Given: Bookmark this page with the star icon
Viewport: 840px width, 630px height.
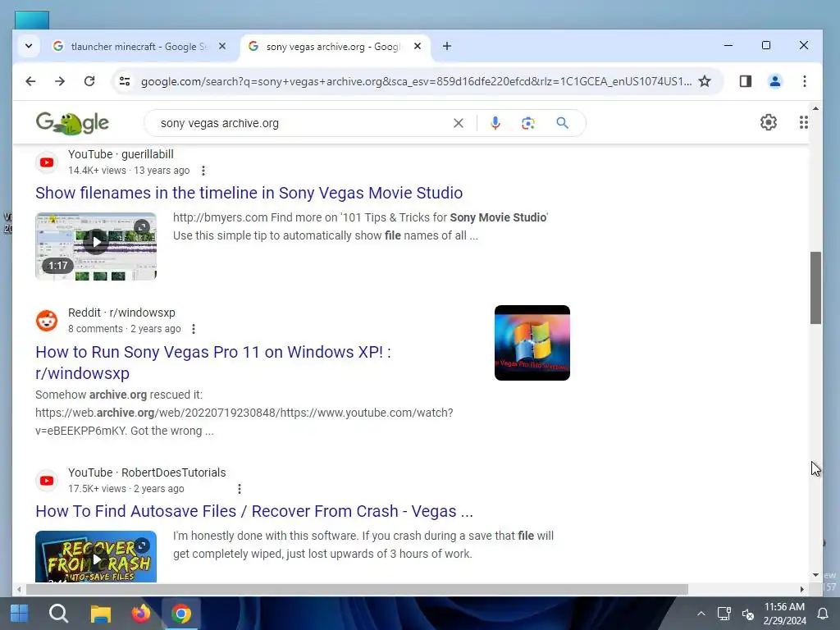Looking at the screenshot, I should 705,81.
